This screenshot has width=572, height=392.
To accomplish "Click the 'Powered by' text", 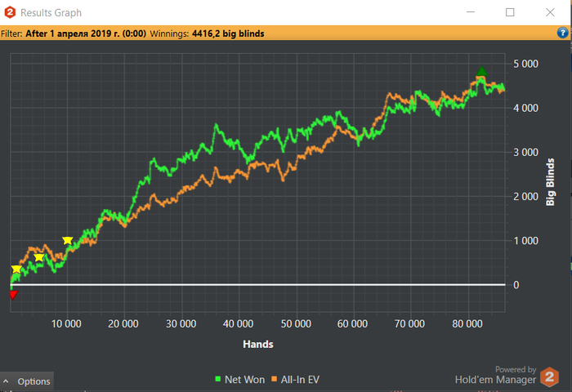I will pos(516,369).
